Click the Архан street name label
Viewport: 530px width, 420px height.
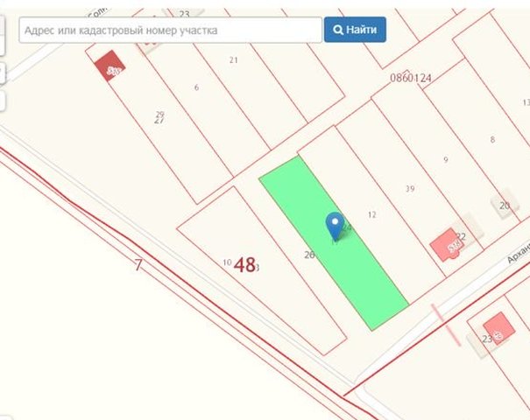[518, 254]
